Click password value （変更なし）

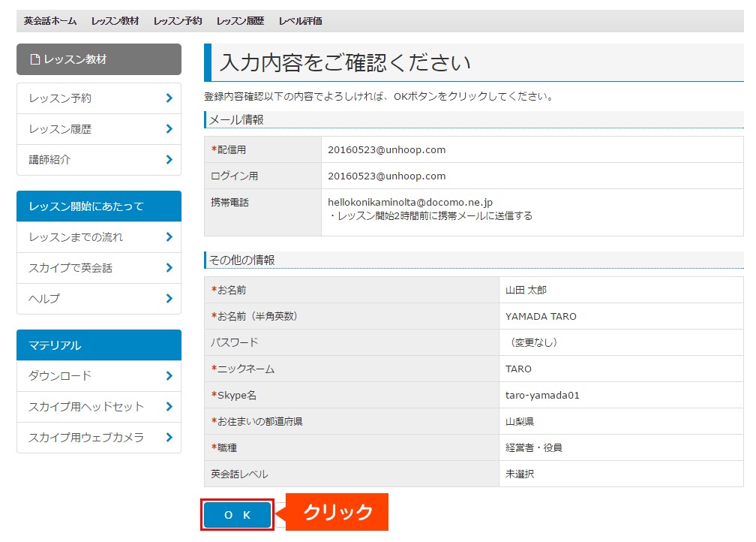point(533,342)
